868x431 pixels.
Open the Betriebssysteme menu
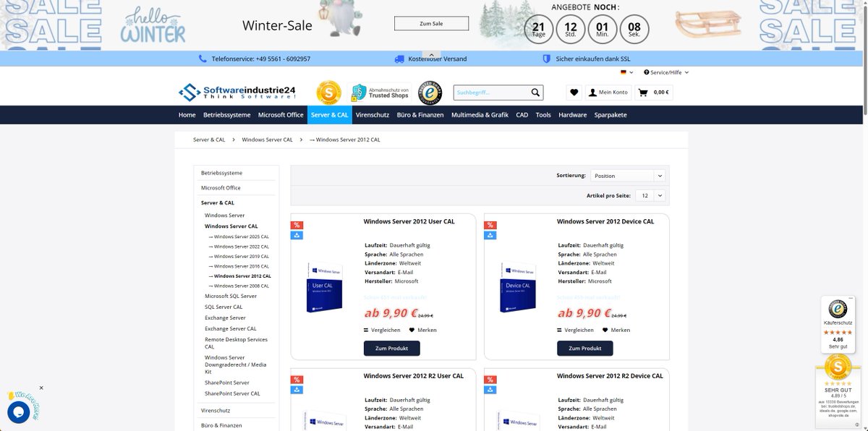(227, 115)
